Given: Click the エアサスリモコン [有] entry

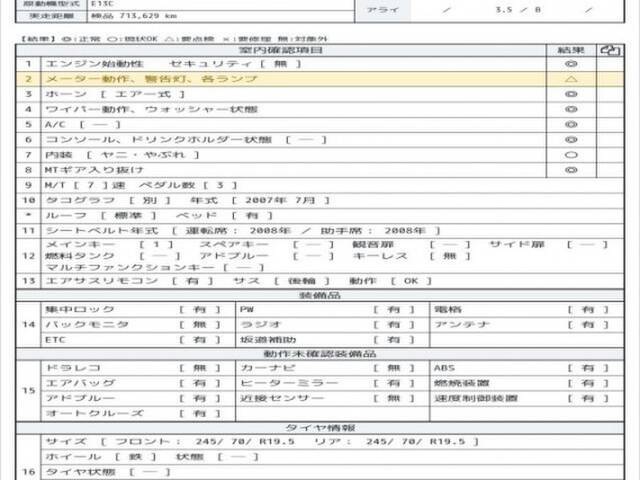Looking at the screenshot, I should (129, 281).
